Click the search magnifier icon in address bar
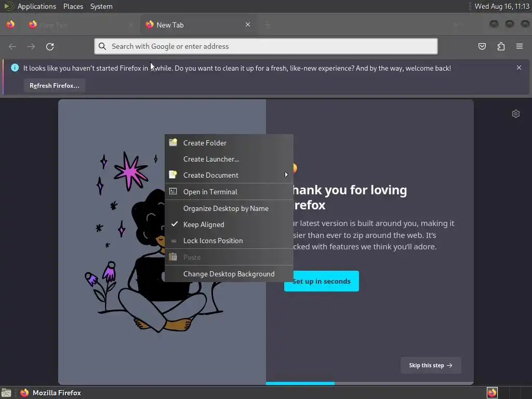This screenshot has width=532, height=399. point(102,46)
